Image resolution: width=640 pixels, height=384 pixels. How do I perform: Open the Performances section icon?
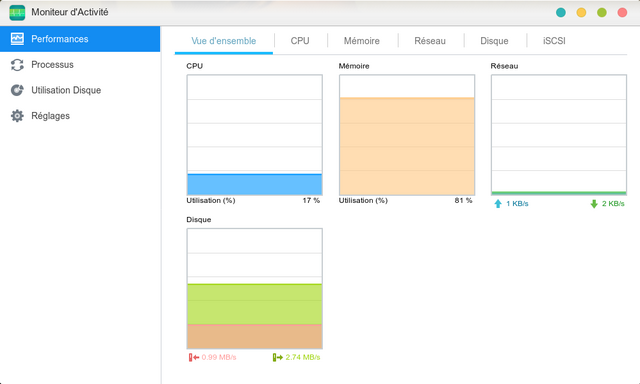click(17, 39)
